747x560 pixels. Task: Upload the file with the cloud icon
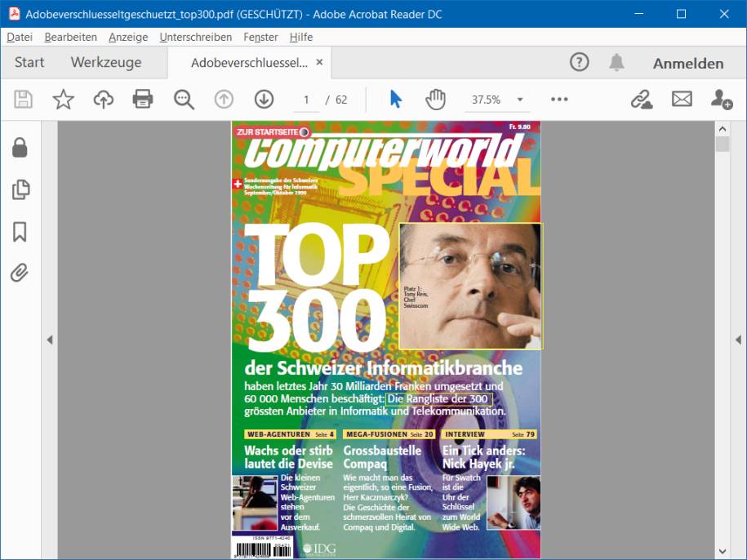pos(103,99)
